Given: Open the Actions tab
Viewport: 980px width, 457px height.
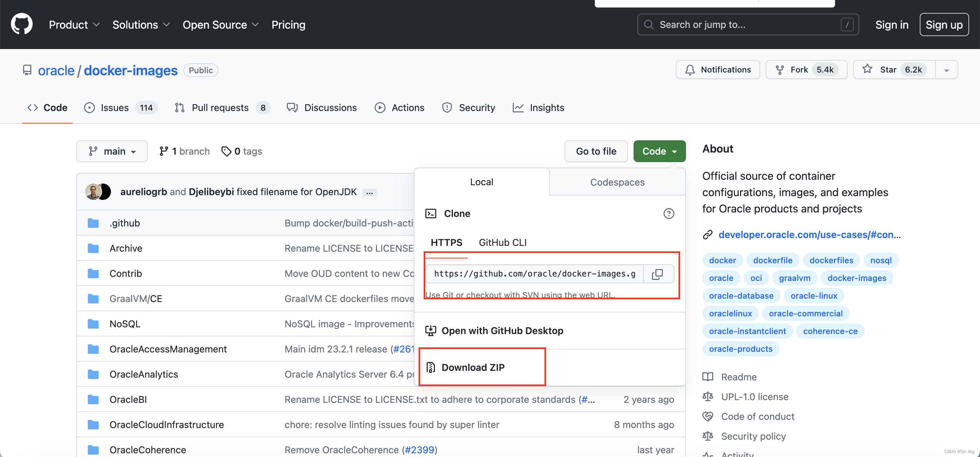Looking at the screenshot, I should [399, 108].
